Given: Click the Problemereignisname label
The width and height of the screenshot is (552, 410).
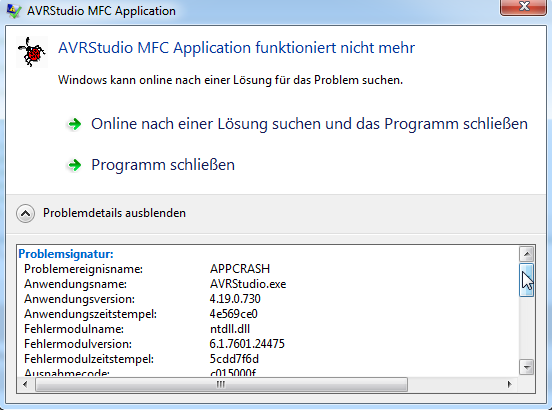Looking at the screenshot, I should coord(83,269).
